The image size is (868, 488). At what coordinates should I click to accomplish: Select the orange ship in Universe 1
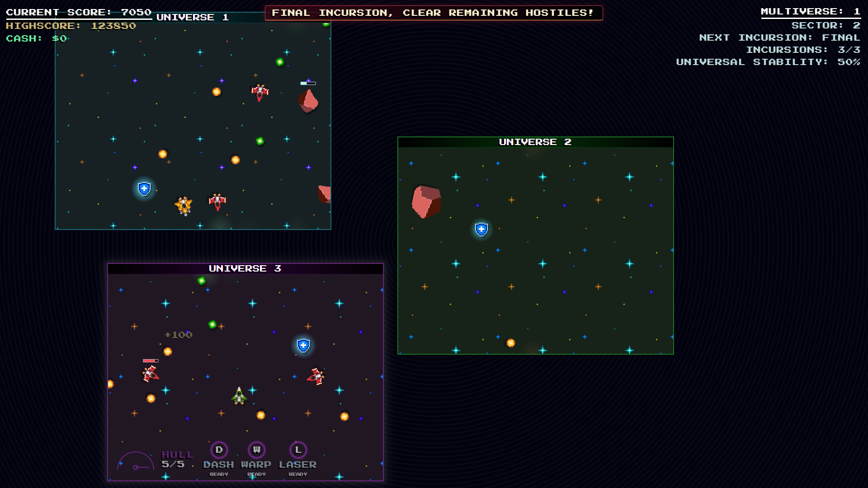click(x=184, y=206)
